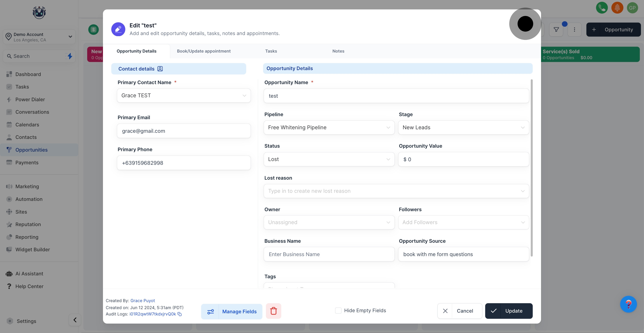This screenshot has height=333, width=644.
Task: Click the Opportunity Value input field
Action: 463,159
